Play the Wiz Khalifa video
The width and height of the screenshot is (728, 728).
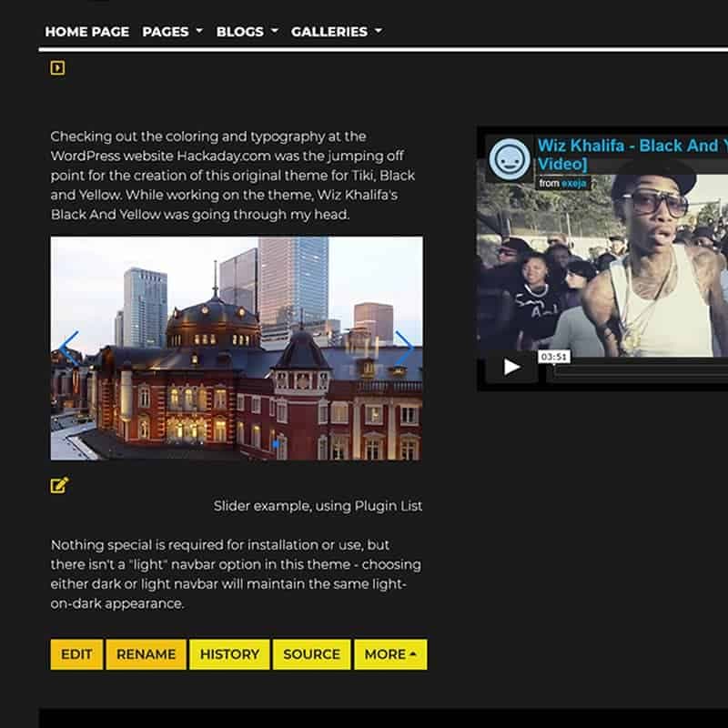click(511, 367)
